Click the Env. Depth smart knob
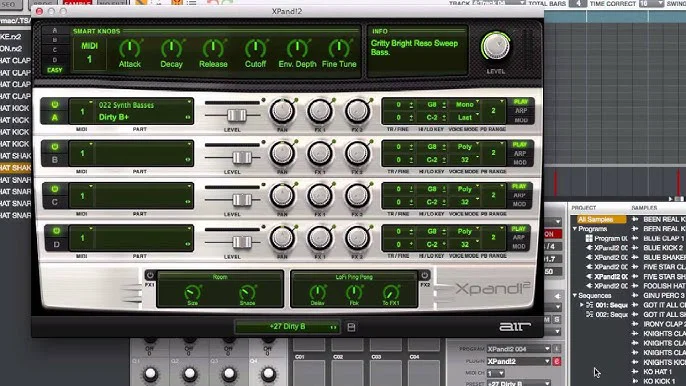 coord(297,49)
